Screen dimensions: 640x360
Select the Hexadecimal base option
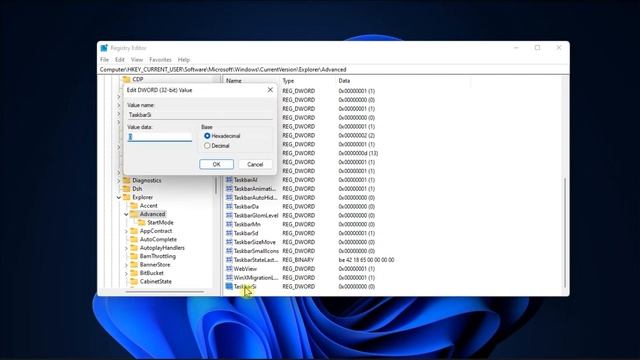point(207,136)
